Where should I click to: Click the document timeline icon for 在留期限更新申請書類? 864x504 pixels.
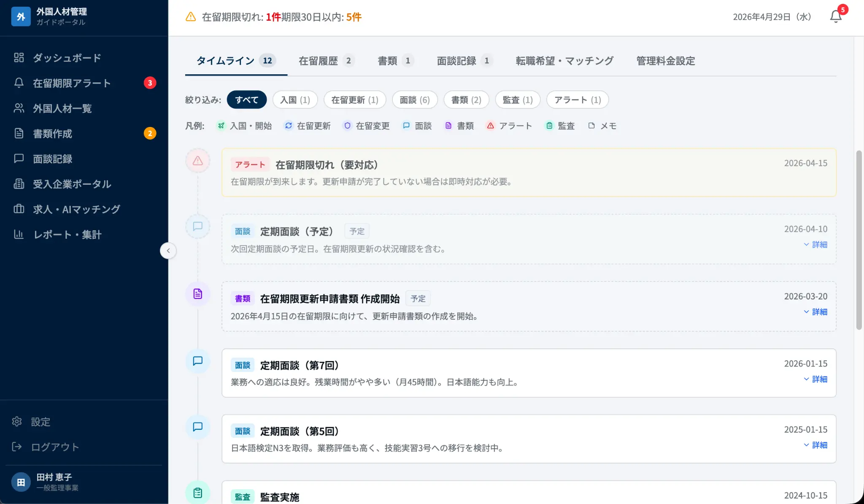(197, 294)
